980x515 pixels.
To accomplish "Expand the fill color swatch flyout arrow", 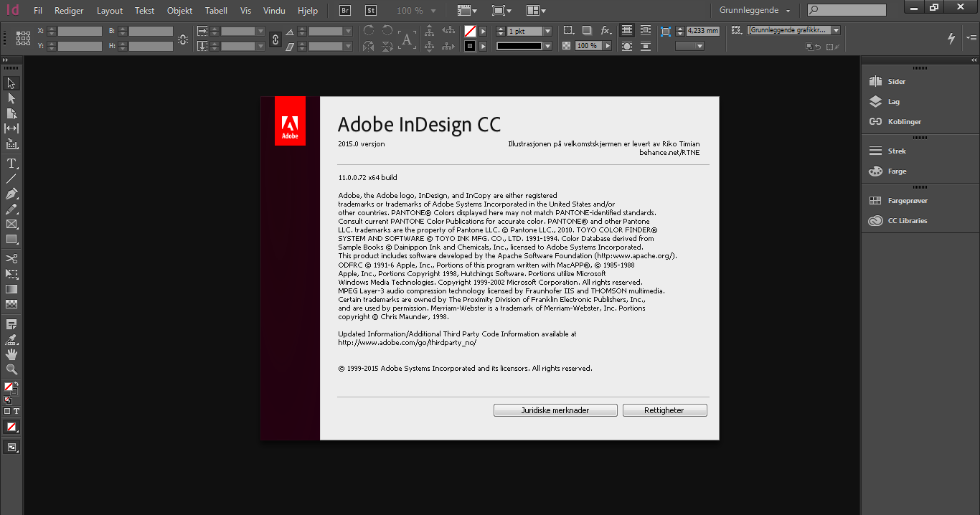I will point(483,31).
